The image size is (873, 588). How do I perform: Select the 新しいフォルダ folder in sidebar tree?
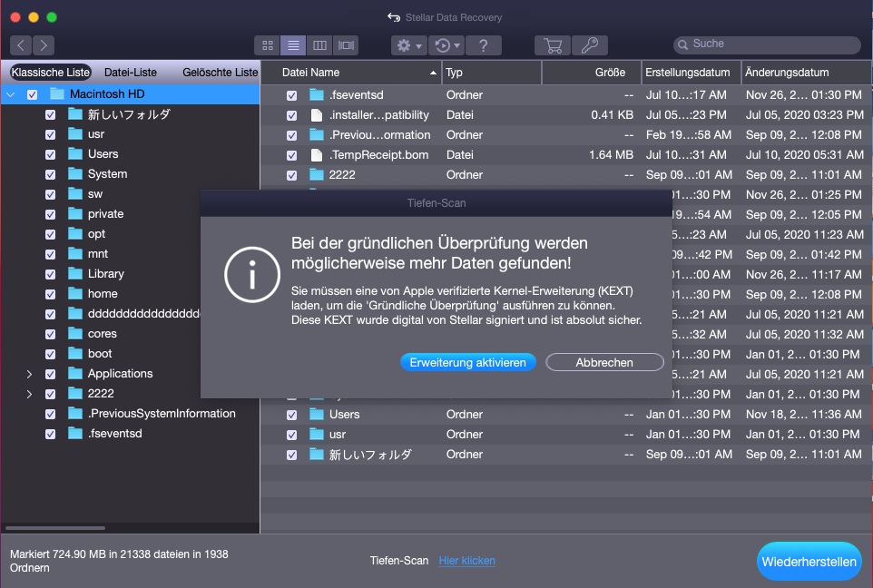129,114
